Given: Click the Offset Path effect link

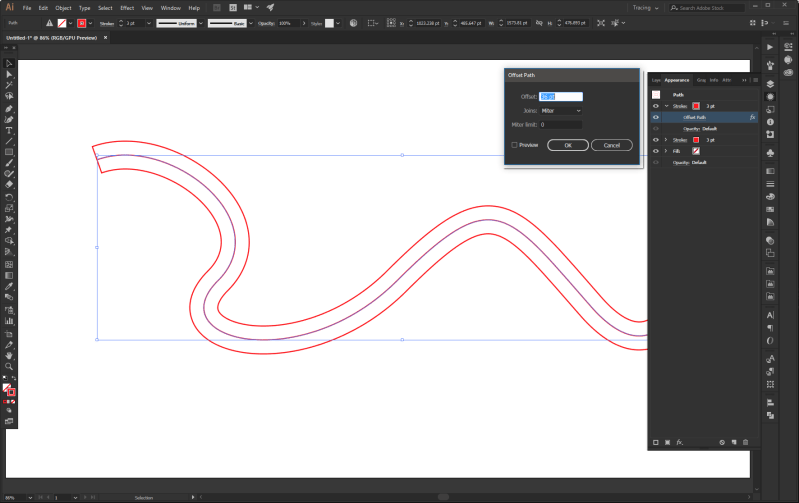Looking at the screenshot, I should [694, 117].
